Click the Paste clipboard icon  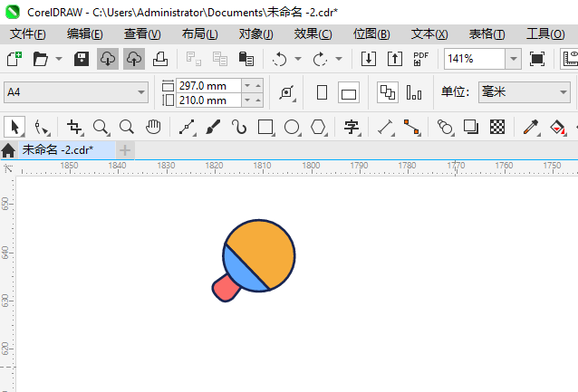click(x=246, y=59)
